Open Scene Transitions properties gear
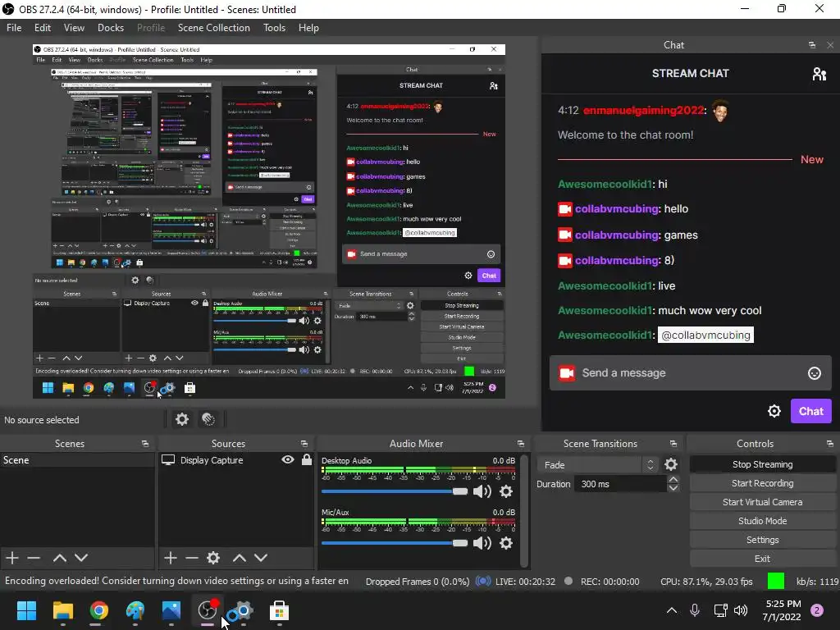The image size is (840, 630). coord(671,464)
